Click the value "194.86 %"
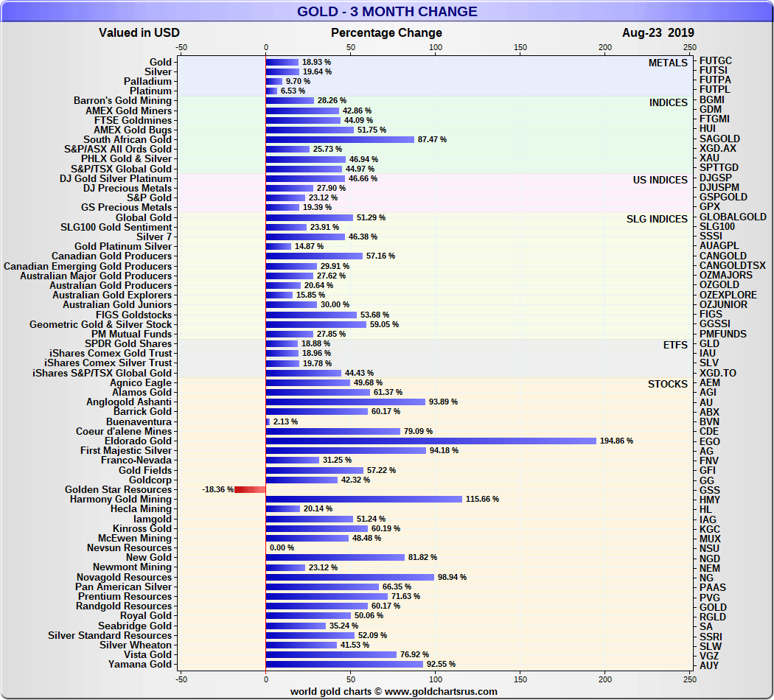Screen dimensions: 774x700 tap(616, 441)
